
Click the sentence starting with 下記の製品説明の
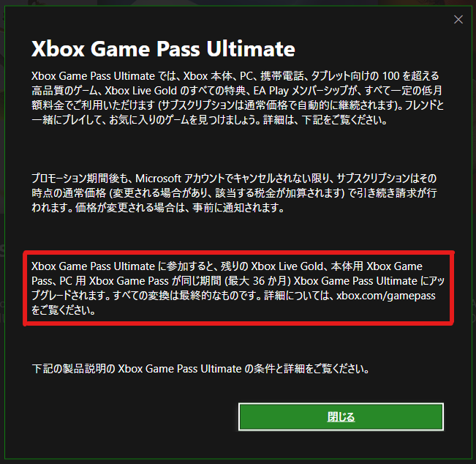click(200, 369)
